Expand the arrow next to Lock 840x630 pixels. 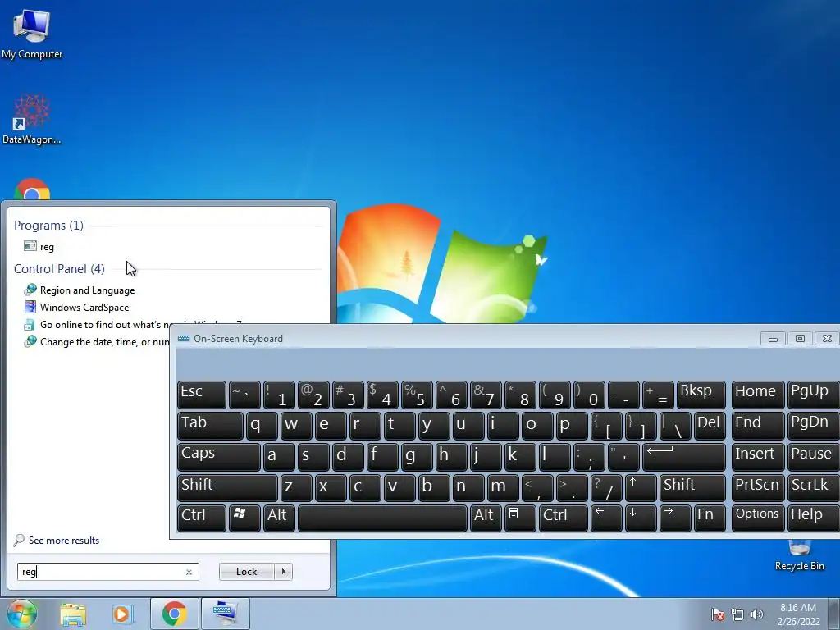click(283, 572)
